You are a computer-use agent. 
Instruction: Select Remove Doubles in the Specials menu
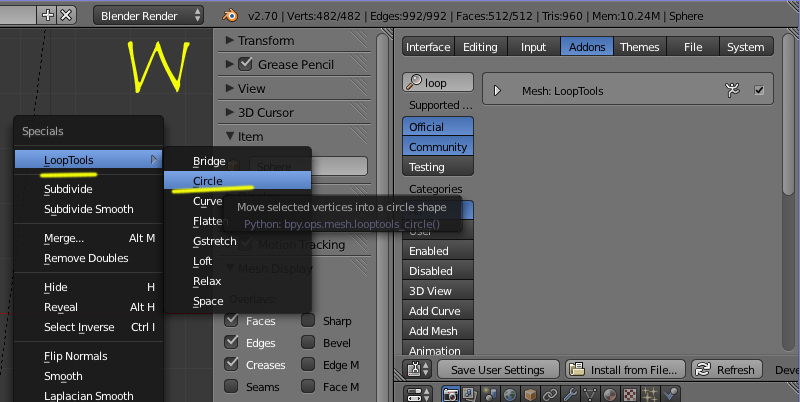point(88,258)
